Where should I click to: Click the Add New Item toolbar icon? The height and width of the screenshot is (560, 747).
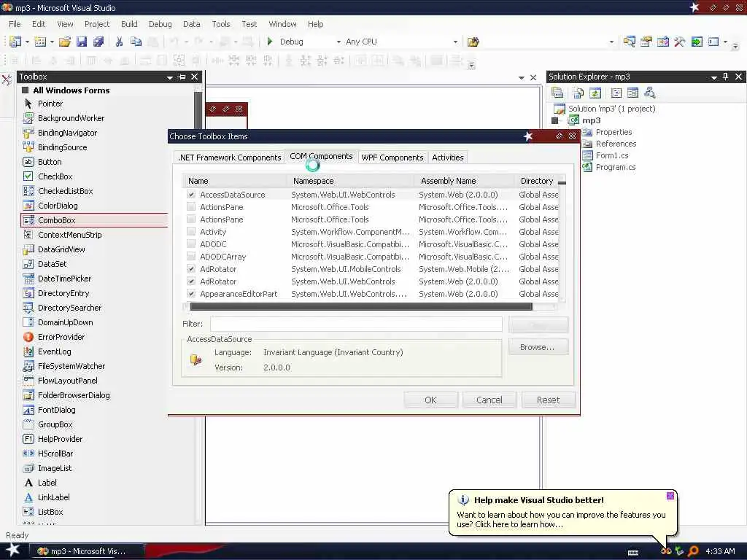point(41,42)
